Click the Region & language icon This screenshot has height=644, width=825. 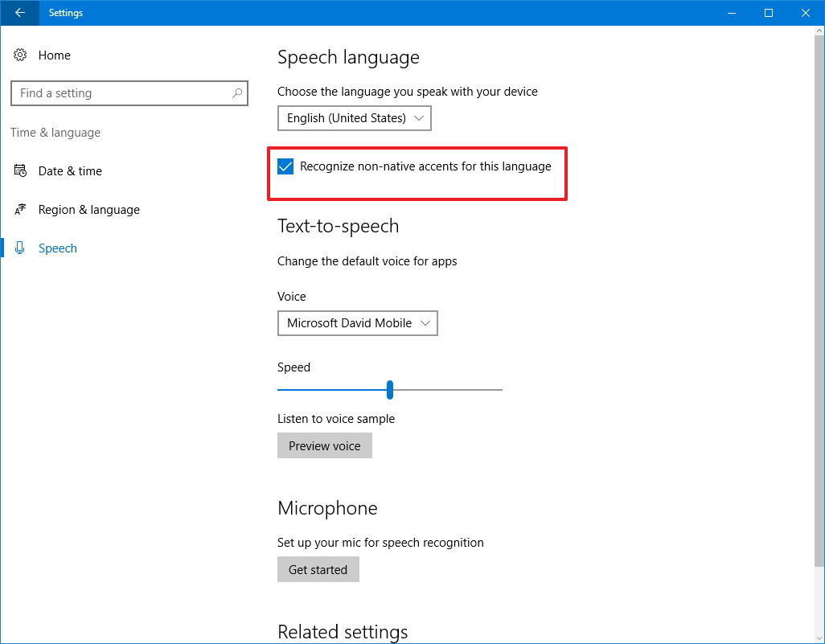(x=20, y=209)
